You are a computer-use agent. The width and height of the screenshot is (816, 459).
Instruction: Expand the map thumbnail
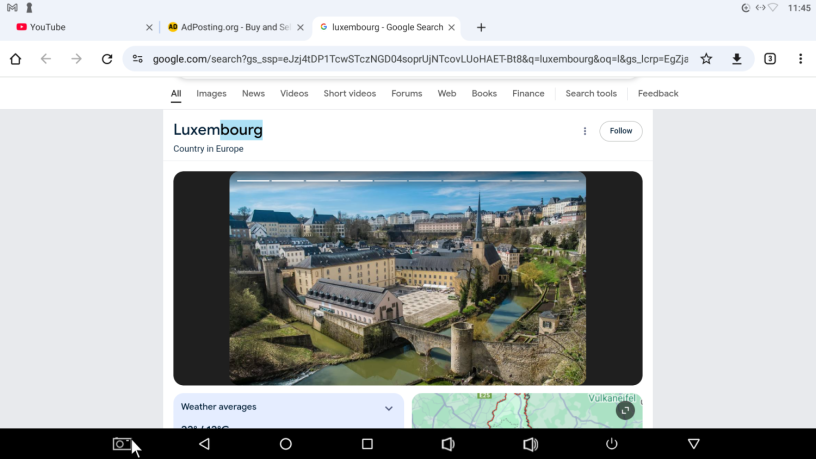coord(625,410)
